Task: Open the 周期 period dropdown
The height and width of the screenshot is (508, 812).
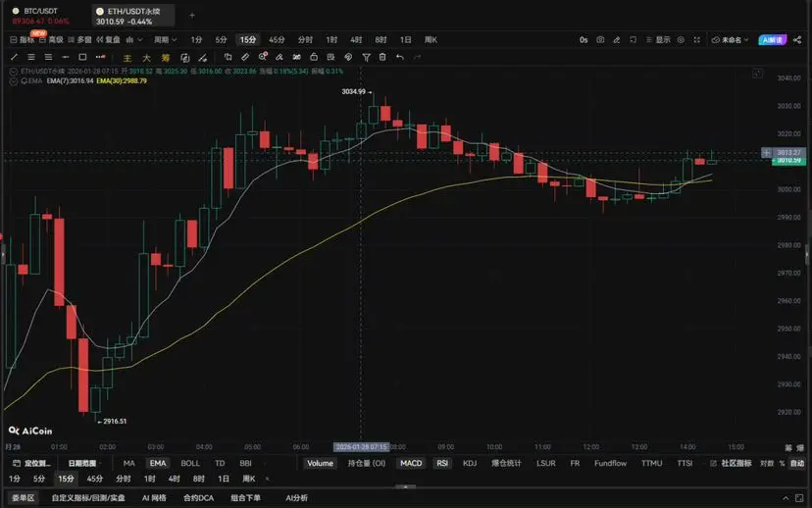Action: [165, 40]
